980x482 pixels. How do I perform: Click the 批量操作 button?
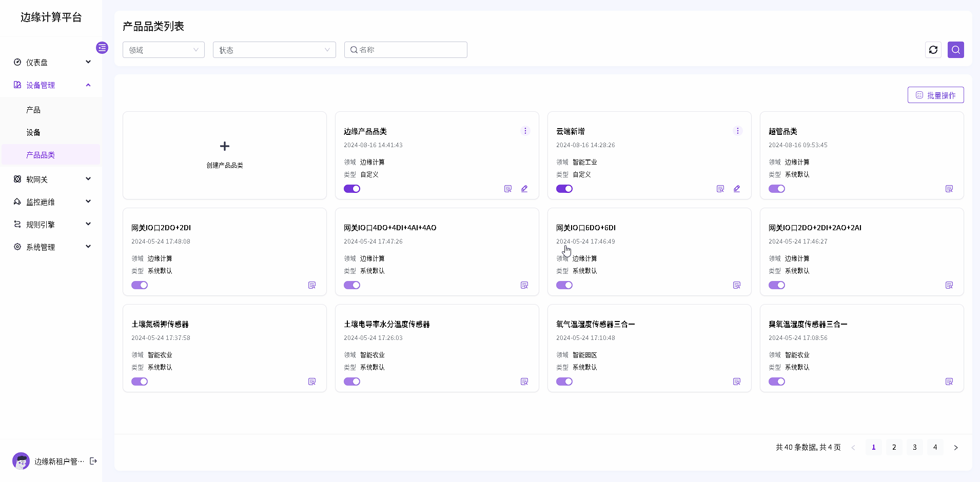point(935,95)
